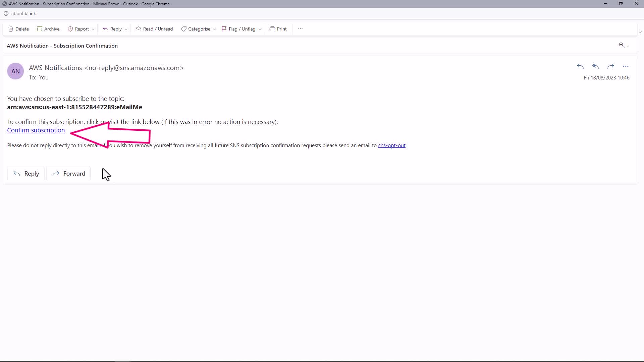
Task: Click the reply-all double arrow icon
Action: (x=595, y=66)
